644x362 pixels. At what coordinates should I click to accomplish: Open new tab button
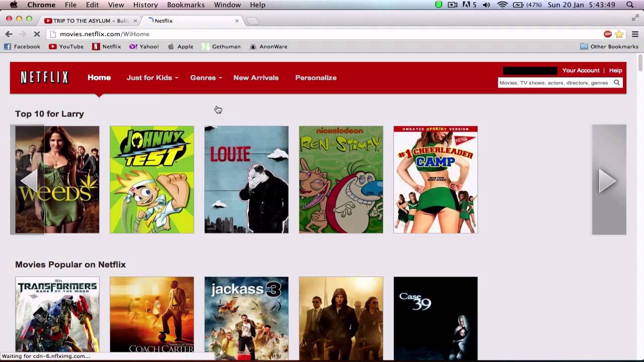pos(253,21)
